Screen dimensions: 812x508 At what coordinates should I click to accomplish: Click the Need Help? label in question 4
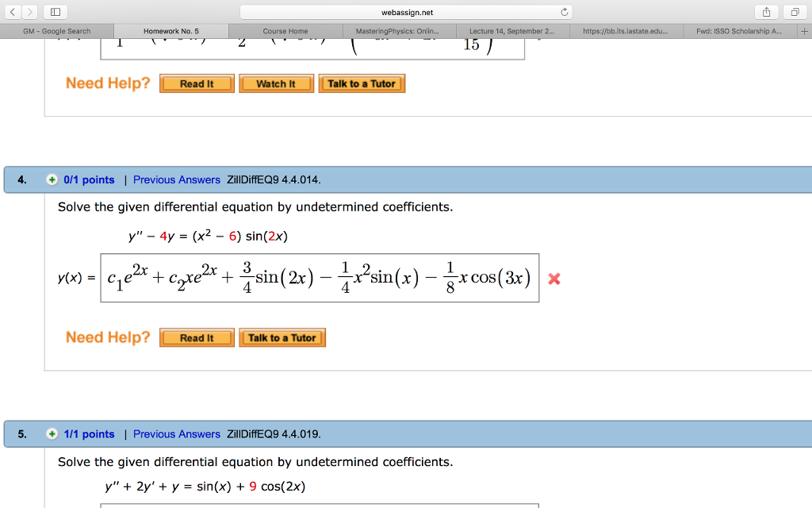108,337
